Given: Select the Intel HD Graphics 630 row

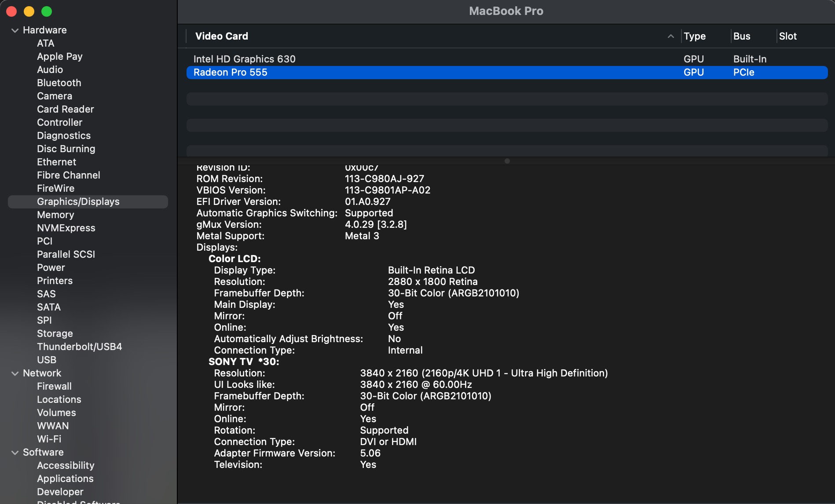Looking at the screenshot, I should [507, 59].
